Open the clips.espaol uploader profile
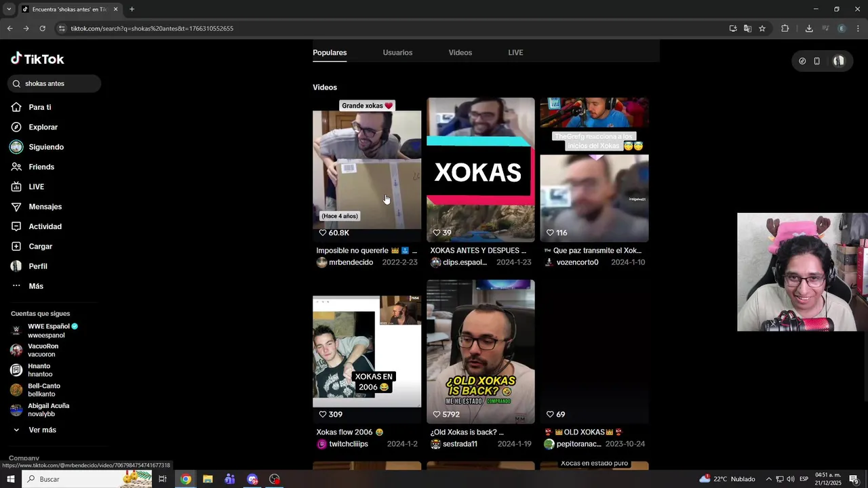The width and height of the screenshot is (868, 488). pos(459,262)
